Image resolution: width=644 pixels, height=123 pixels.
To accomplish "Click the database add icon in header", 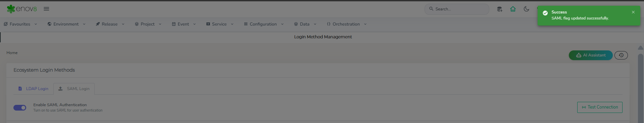I will point(499,9).
